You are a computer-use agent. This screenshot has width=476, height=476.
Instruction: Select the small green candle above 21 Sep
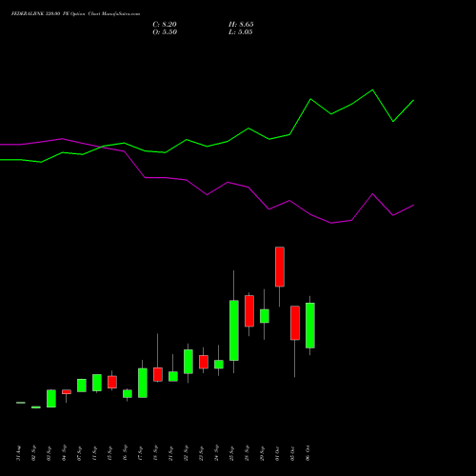point(173,376)
